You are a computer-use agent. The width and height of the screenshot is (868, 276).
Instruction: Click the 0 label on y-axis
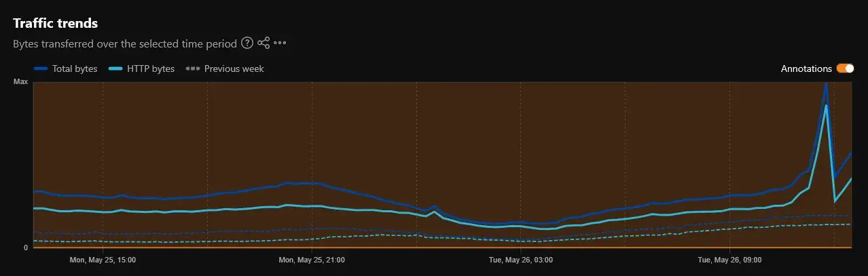[26, 248]
